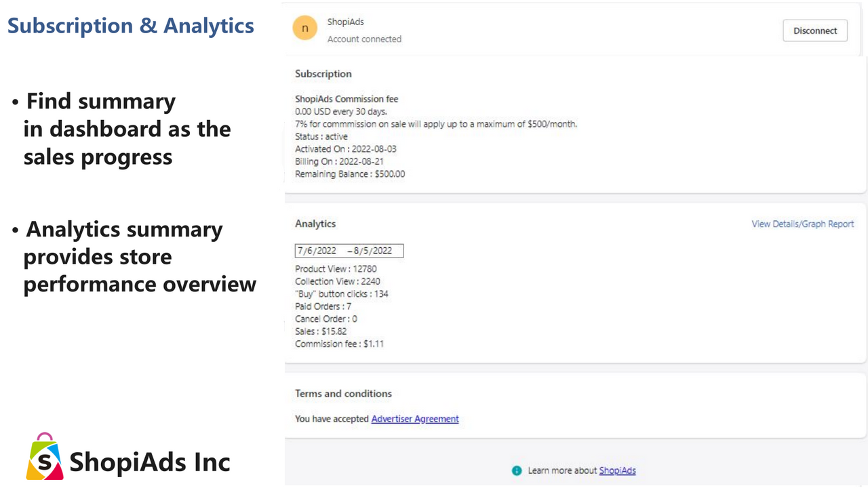Click the orange account avatar icon
Viewport: 868px width, 488px height.
tap(304, 28)
